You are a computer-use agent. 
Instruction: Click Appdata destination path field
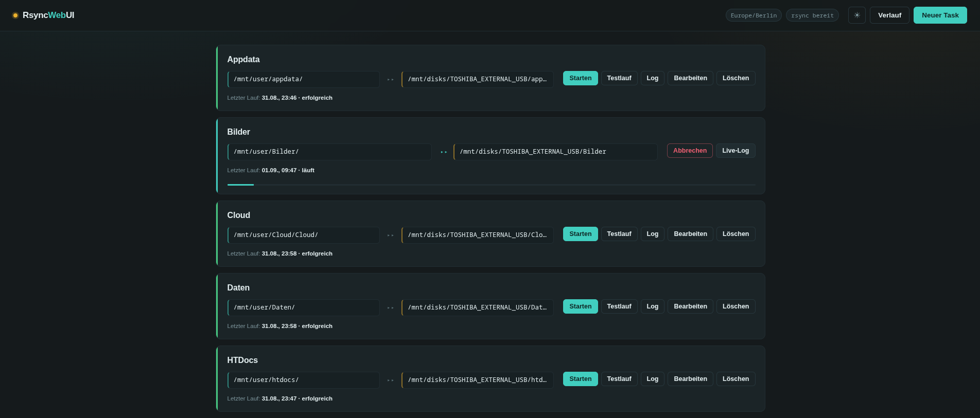coord(478,79)
